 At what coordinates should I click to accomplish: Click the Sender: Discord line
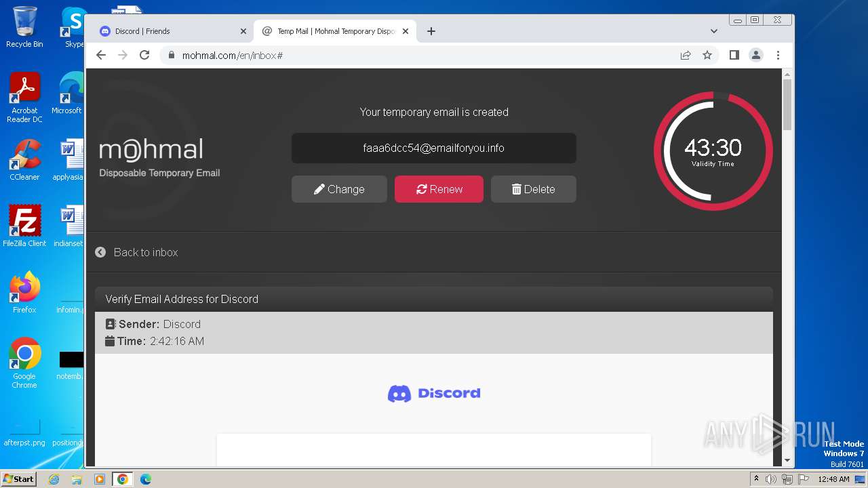click(153, 324)
